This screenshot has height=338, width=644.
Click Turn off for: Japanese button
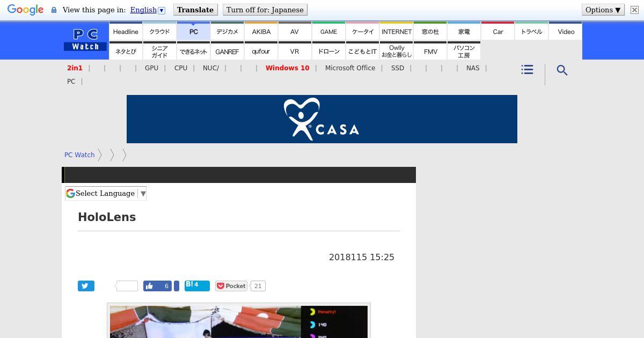coord(265,10)
